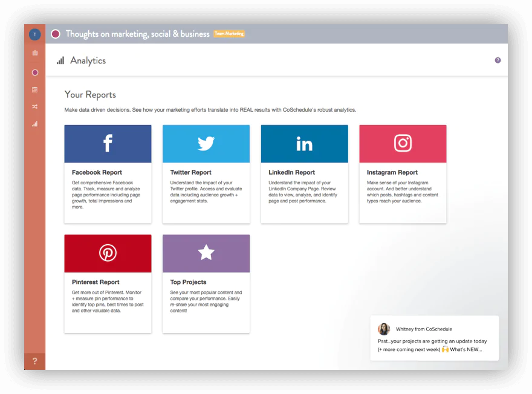Image resolution: width=532 pixels, height=394 pixels.
Task: Click the blog color circle in header
Action: (56, 34)
